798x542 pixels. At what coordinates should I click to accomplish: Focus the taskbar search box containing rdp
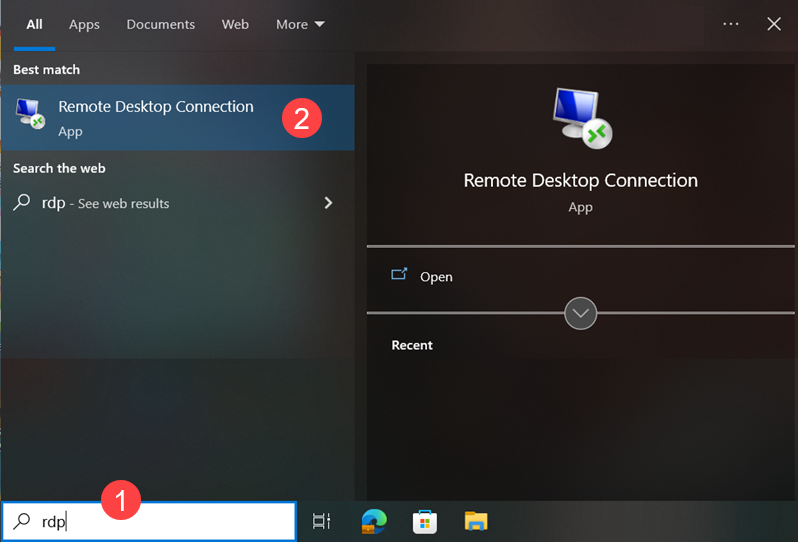[149, 521]
